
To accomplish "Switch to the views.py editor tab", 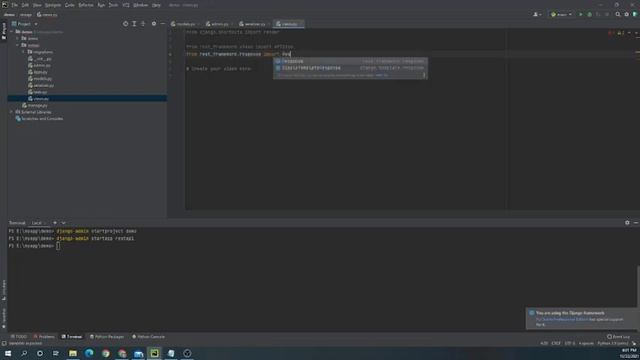I will click(289, 24).
